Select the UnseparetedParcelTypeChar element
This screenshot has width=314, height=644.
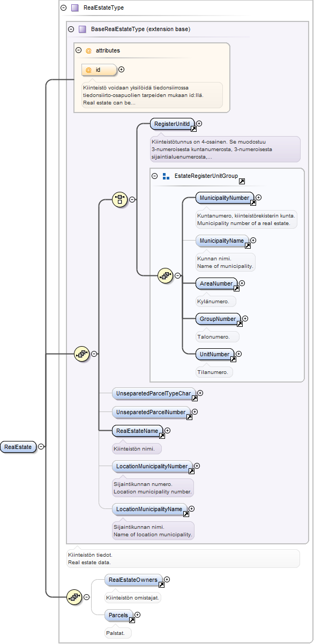[x=154, y=394]
